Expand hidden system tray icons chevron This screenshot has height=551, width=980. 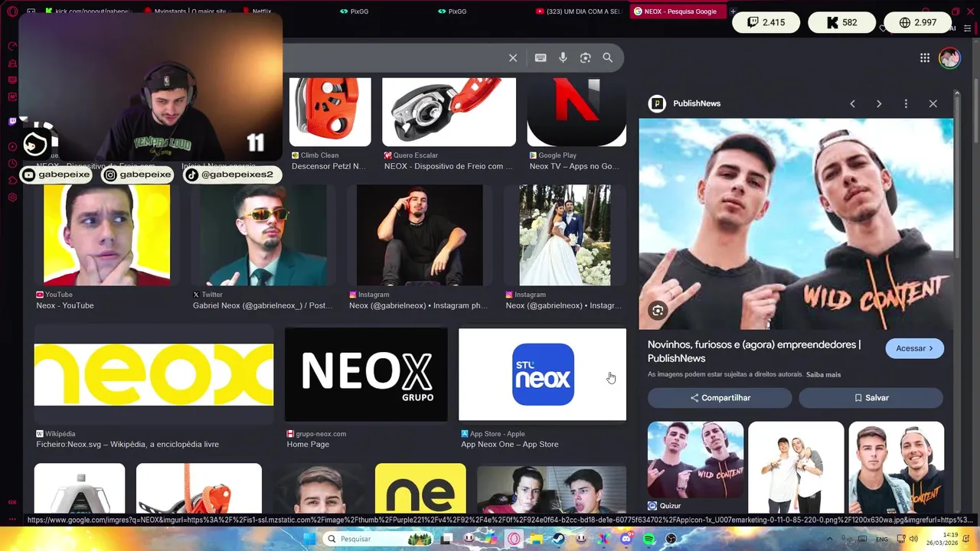pos(829,539)
